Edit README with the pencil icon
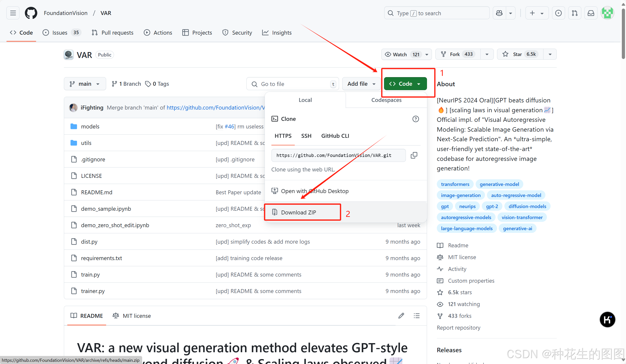The image size is (626, 364). (x=401, y=316)
